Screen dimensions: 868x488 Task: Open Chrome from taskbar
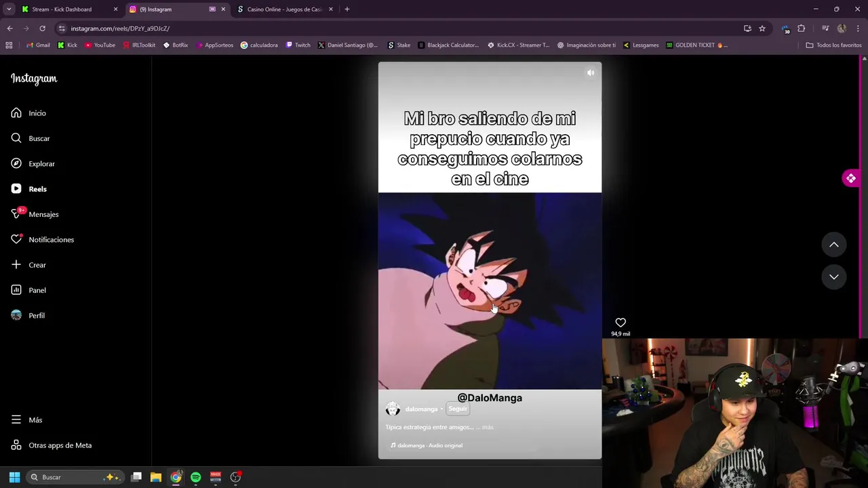[x=176, y=477]
